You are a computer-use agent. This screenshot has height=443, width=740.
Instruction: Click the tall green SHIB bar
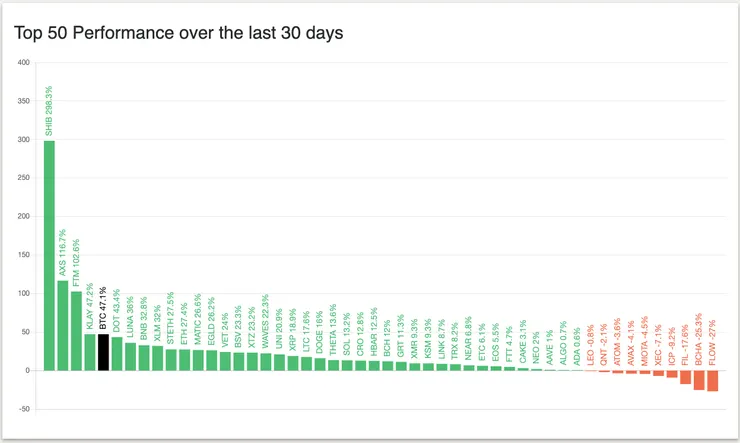[49, 255]
